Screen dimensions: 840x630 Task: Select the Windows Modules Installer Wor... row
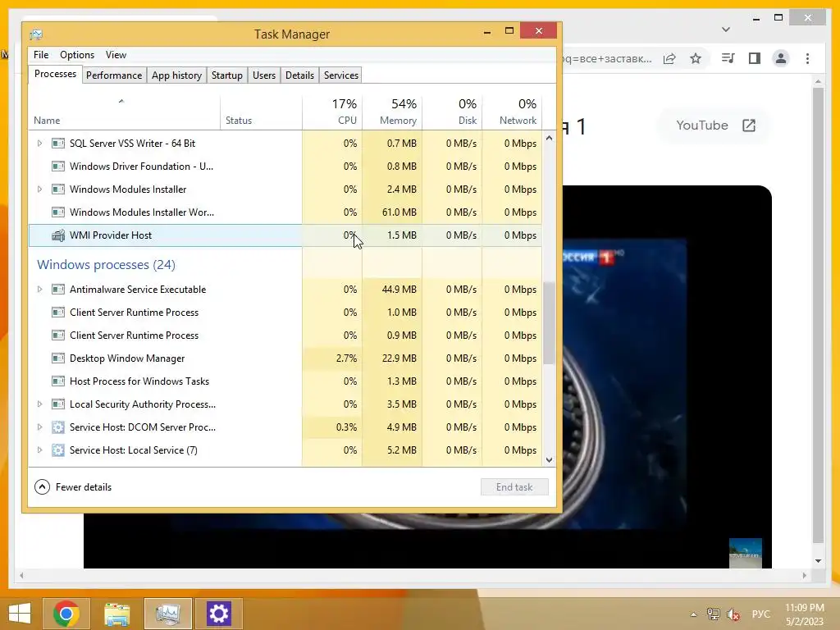click(285, 212)
